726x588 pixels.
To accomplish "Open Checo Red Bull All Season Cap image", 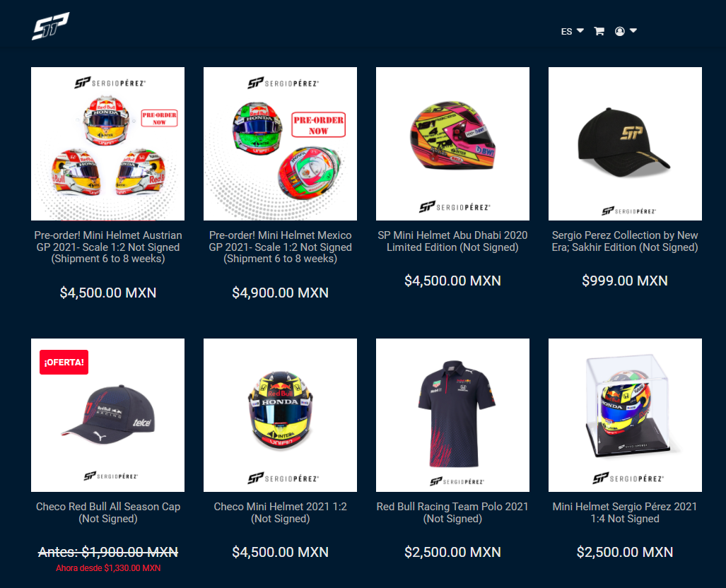I will [108, 415].
